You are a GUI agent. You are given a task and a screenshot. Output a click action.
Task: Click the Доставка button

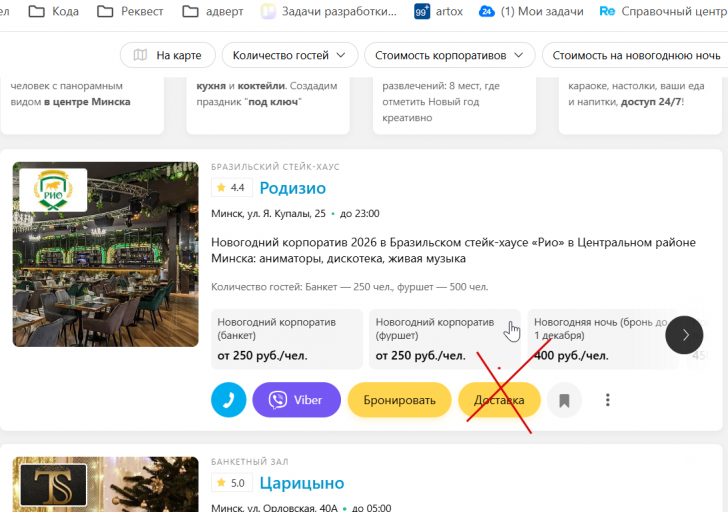coord(499,400)
